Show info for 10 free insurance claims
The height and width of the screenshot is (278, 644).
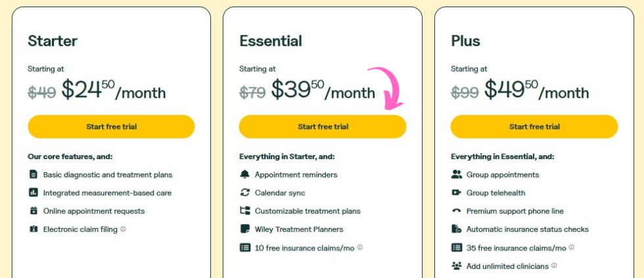(x=360, y=248)
